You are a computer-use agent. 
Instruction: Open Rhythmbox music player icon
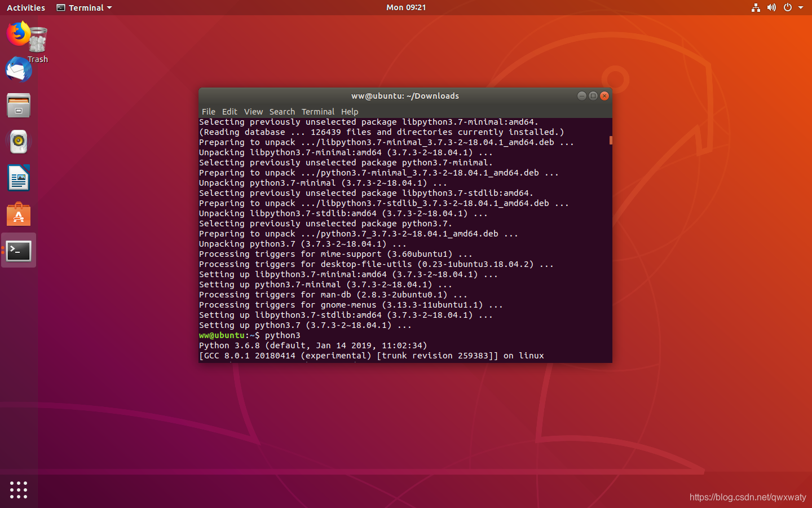tap(19, 142)
